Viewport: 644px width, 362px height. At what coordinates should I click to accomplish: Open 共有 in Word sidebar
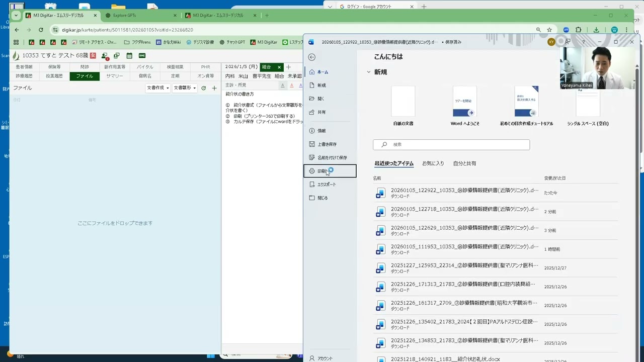(330, 112)
